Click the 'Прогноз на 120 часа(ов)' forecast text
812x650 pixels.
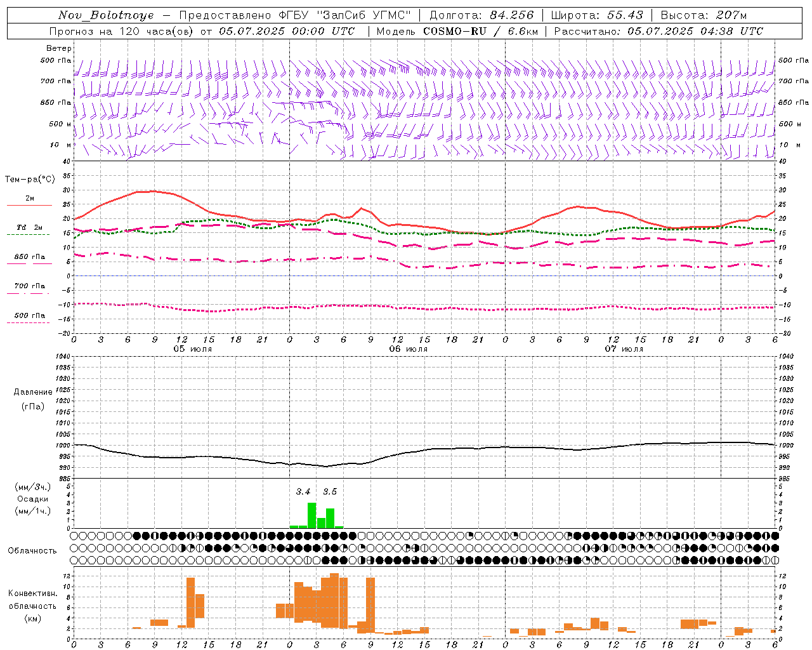click(x=122, y=31)
